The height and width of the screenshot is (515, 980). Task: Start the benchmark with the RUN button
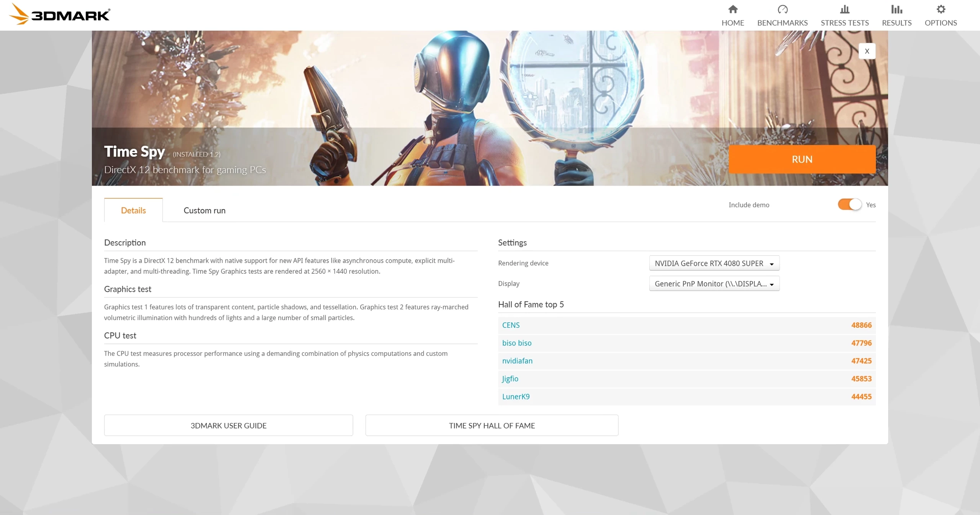point(802,159)
